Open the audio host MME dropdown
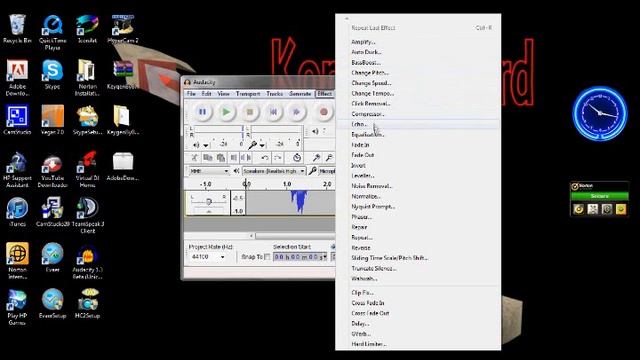 pyautogui.click(x=209, y=171)
